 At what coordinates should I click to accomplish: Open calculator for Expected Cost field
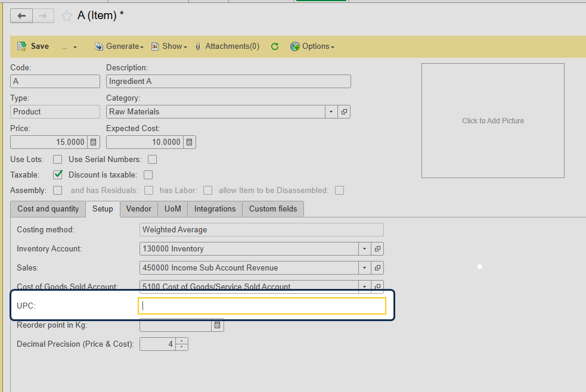(x=189, y=142)
